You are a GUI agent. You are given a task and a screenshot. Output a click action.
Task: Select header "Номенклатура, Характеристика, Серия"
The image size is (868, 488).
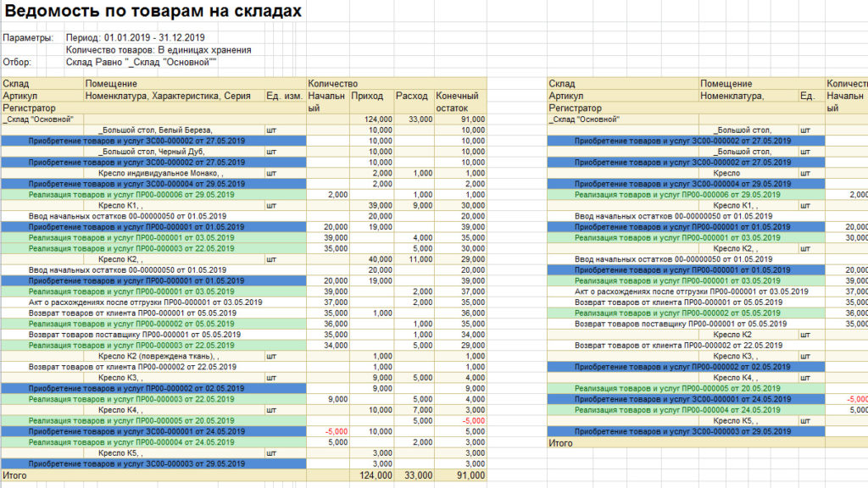tap(175, 96)
